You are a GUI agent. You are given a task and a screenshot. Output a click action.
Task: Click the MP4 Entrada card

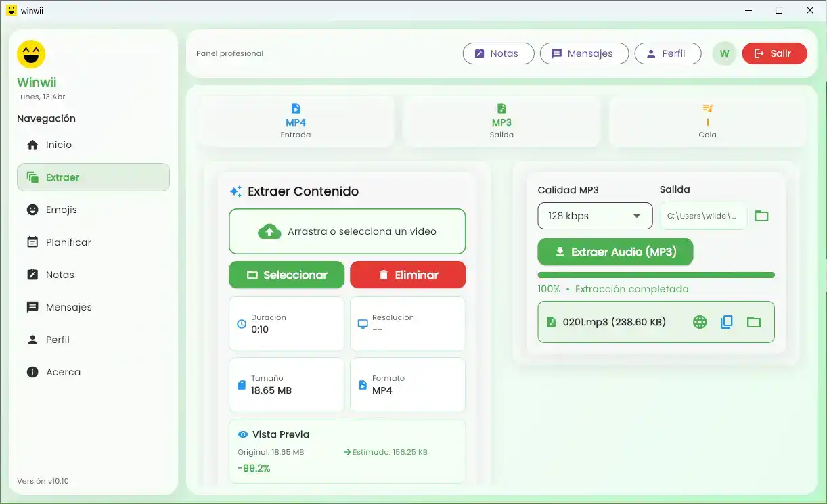point(296,121)
